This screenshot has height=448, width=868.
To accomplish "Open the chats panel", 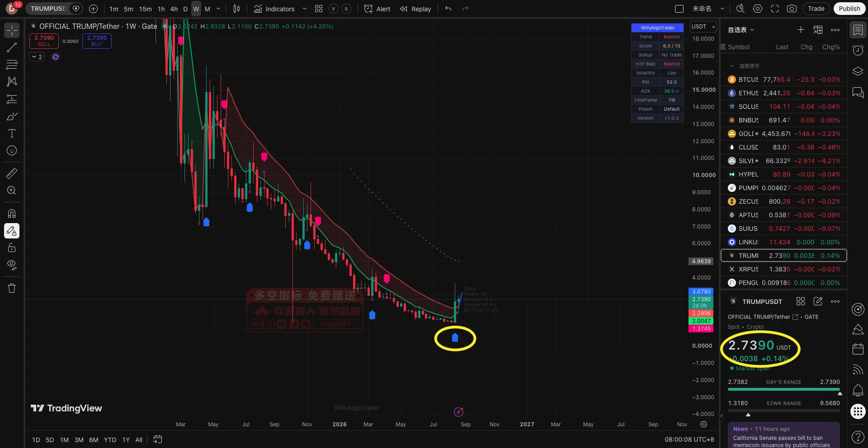I will click(x=858, y=92).
